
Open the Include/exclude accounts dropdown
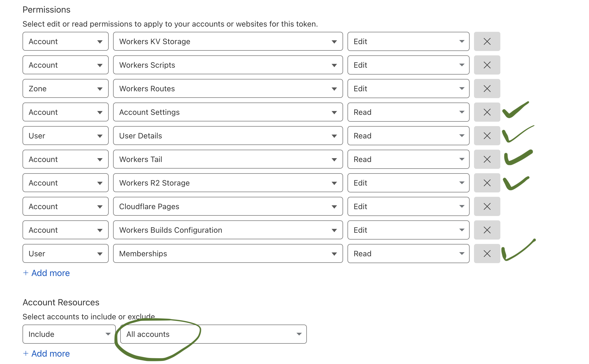pos(69,334)
